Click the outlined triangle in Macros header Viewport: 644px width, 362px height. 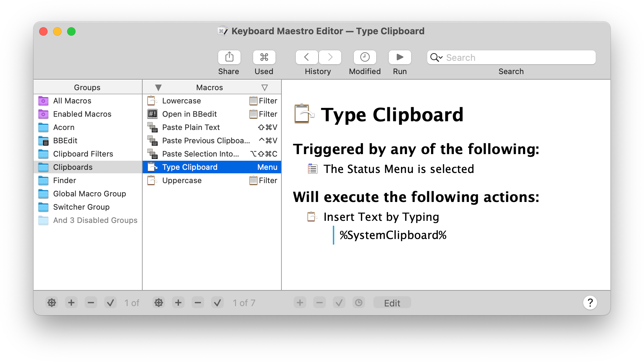[x=265, y=87]
